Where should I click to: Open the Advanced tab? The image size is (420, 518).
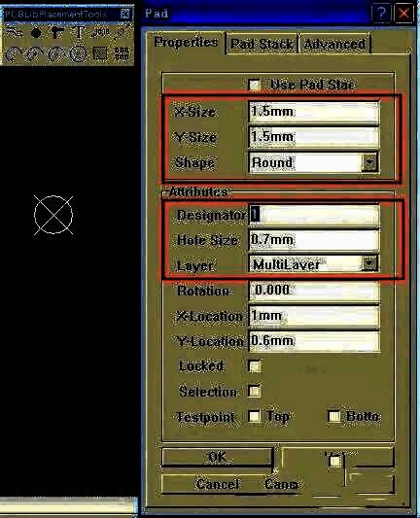(x=334, y=44)
